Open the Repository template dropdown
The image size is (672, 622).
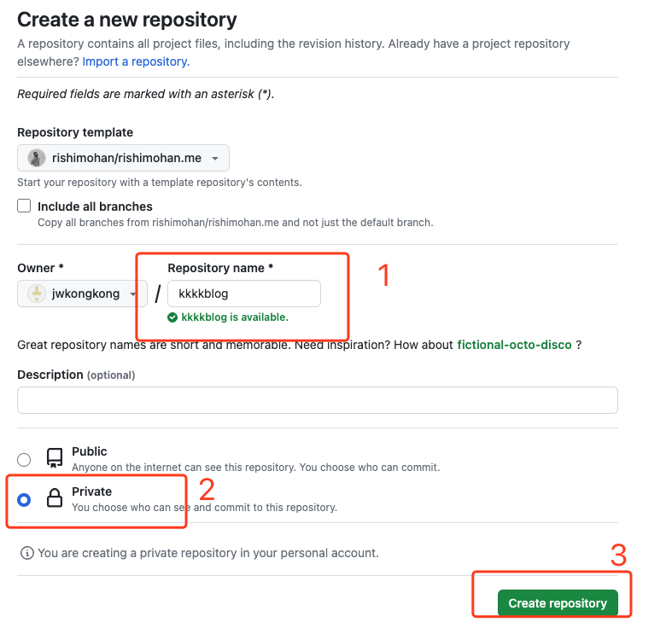coord(123,158)
